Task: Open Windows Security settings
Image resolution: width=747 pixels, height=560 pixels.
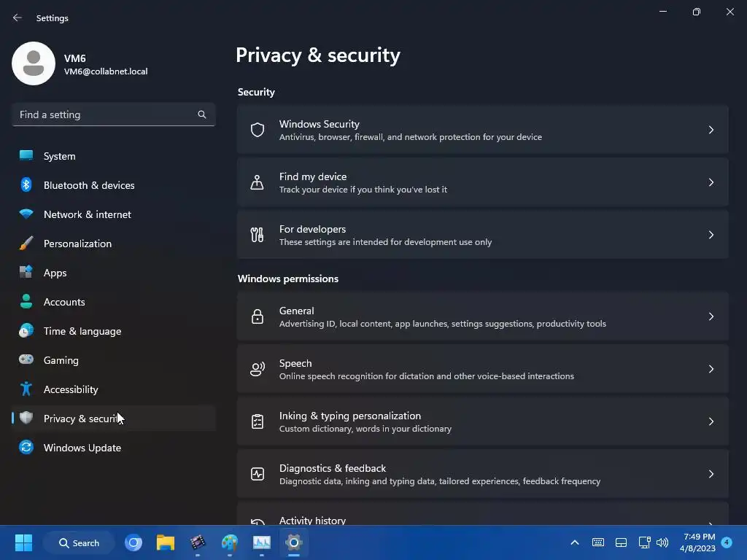Action: pyautogui.click(x=483, y=130)
